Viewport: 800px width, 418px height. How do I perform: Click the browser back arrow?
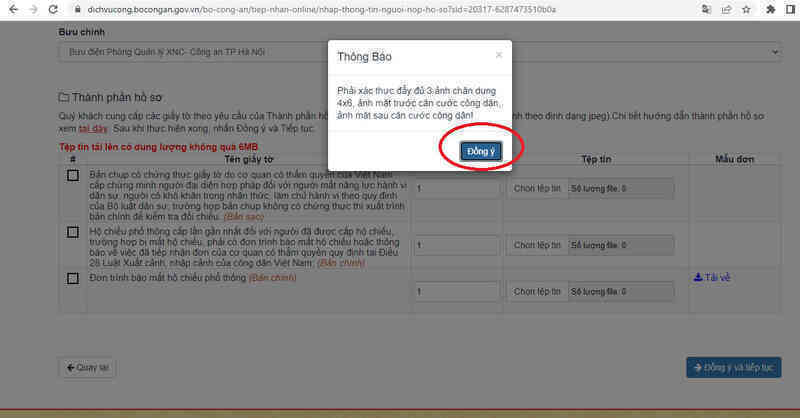(x=14, y=9)
